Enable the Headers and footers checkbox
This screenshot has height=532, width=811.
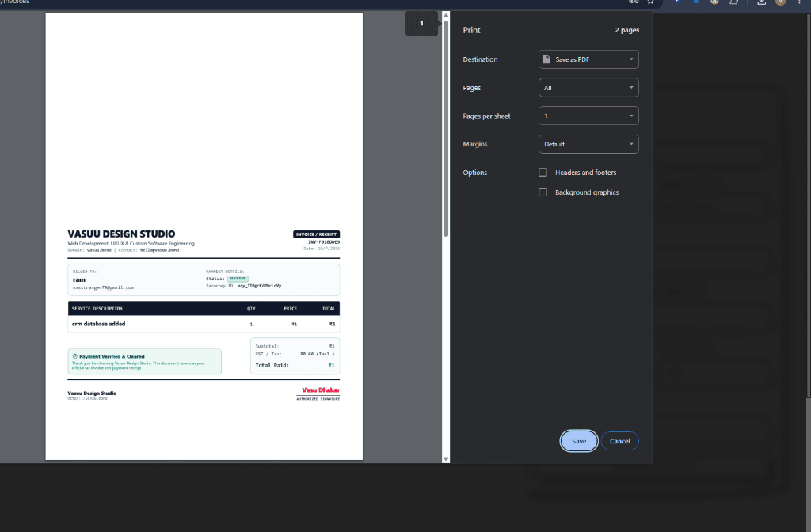(543, 172)
